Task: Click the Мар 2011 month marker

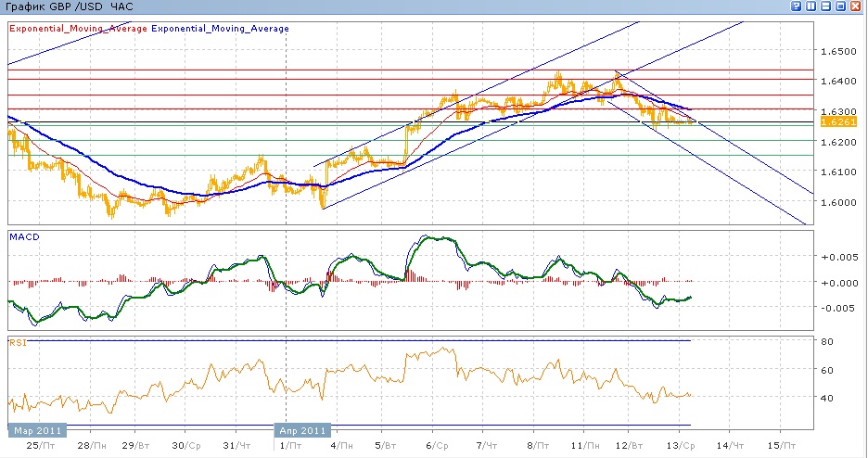Action: (37, 430)
